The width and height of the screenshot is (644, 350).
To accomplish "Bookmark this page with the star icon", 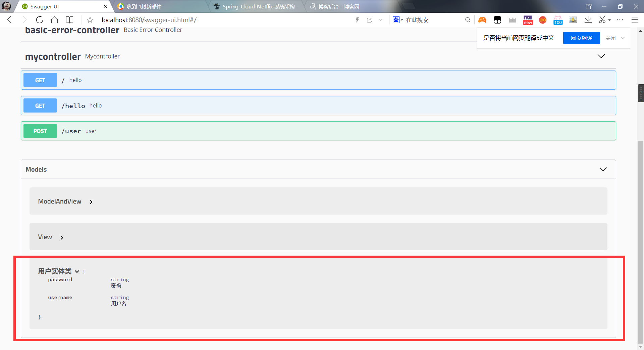I will pos(90,20).
